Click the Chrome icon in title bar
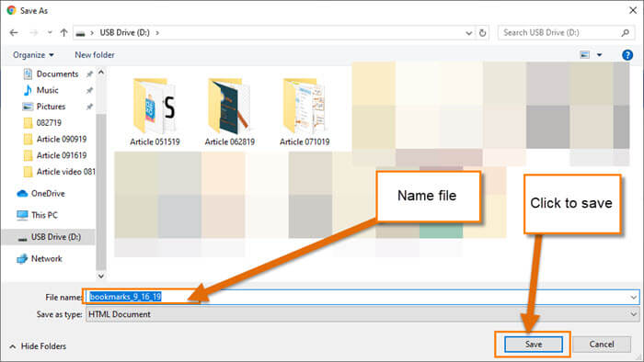The image size is (644, 362). [11, 10]
